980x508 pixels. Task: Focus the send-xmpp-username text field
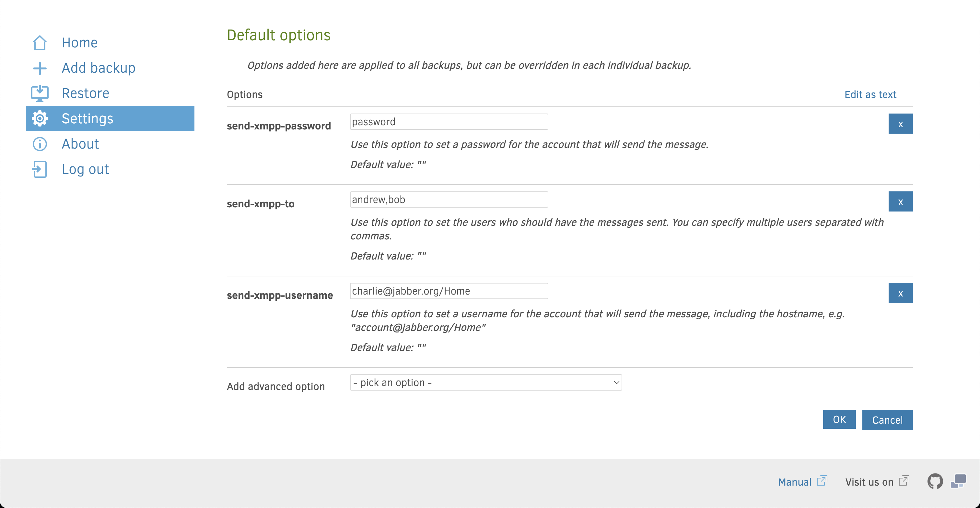click(449, 291)
